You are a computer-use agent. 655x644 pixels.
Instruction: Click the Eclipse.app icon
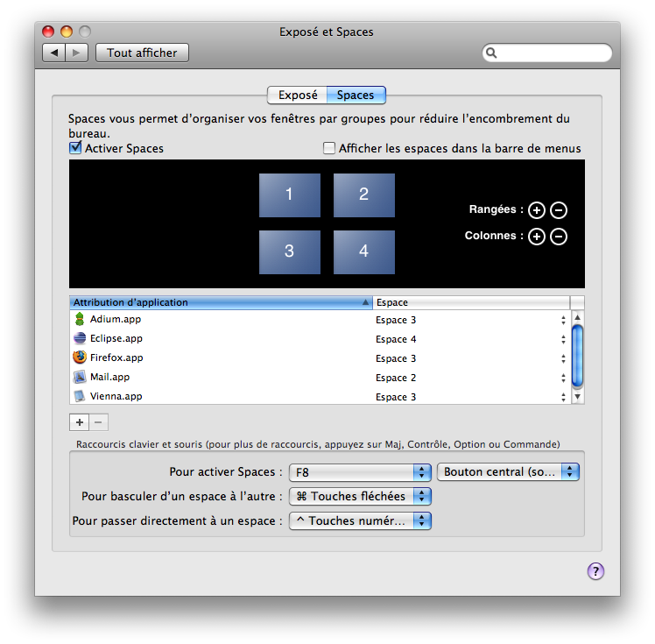click(x=80, y=337)
